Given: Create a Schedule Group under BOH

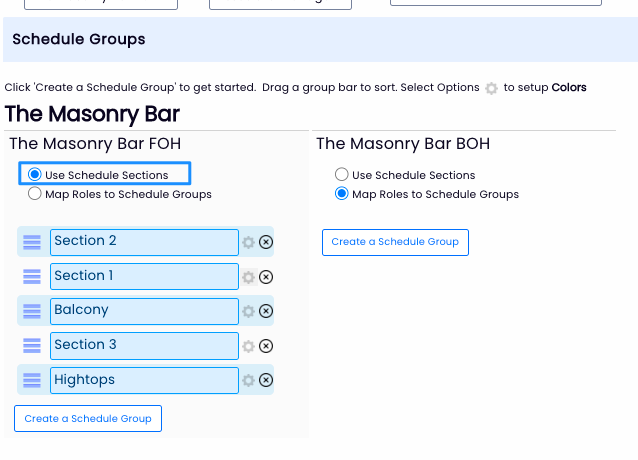Looking at the screenshot, I should [395, 242].
